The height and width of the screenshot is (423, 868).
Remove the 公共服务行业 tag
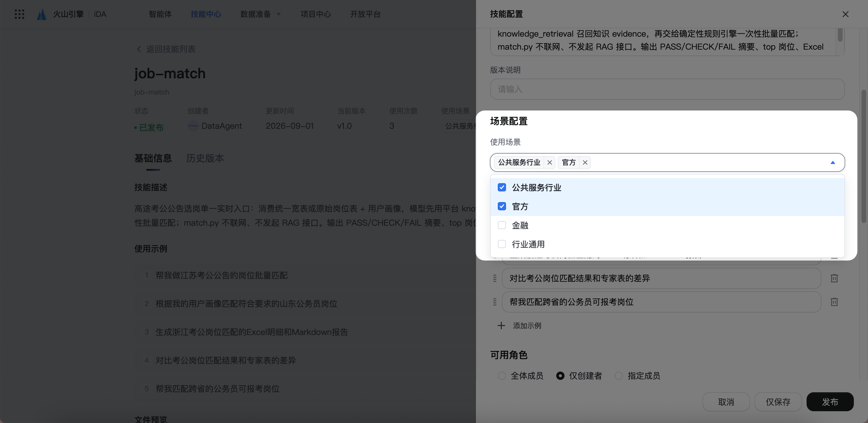pos(549,162)
